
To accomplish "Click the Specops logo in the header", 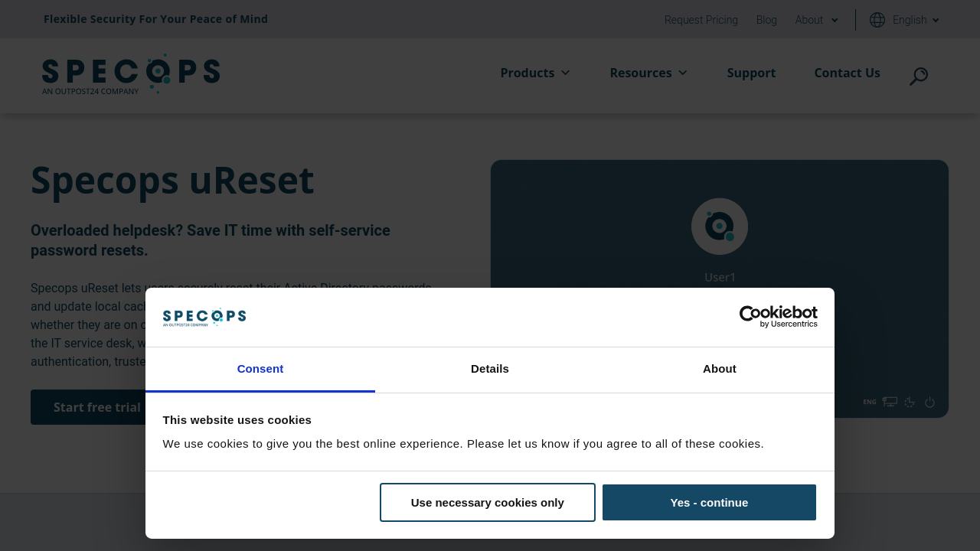I will [x=131, y=74].
